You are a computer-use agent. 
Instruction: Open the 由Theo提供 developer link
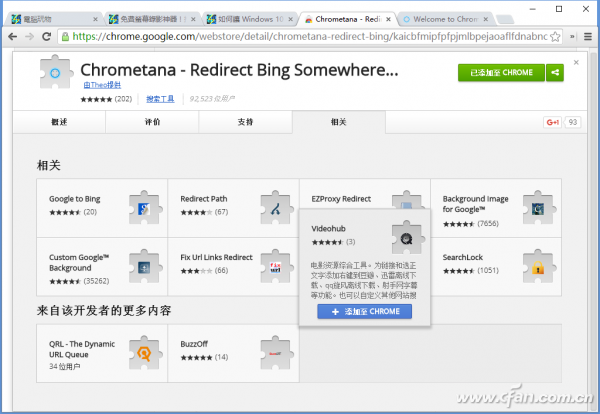(102, 85)
